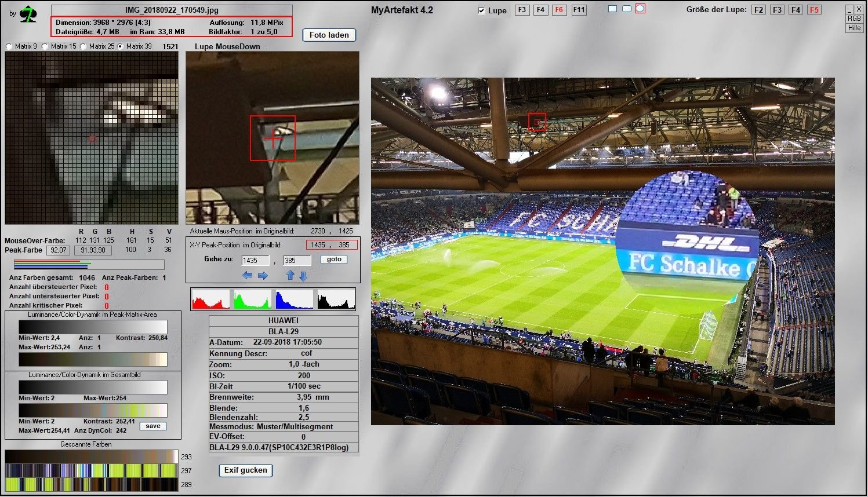This screenshot has width=868, height=497.
Task: Click the goto button
Action: coord(334,260)
